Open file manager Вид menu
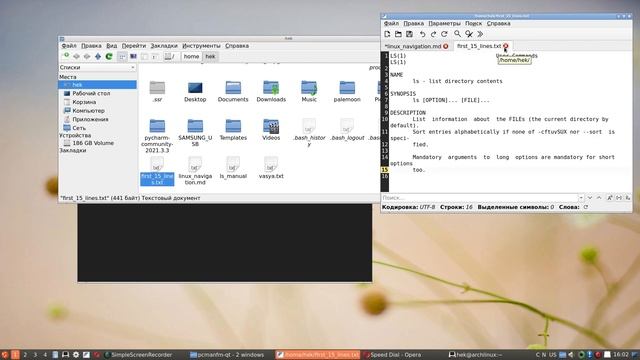The width and height of the screenshot is (640, 360). click(x=111, y=46)
